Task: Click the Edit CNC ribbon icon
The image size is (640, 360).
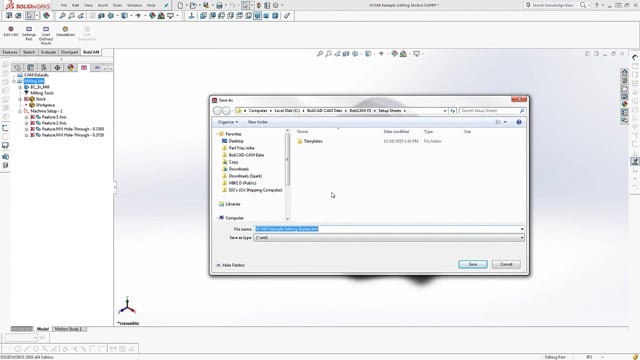Action: click(x=11, y=31)
